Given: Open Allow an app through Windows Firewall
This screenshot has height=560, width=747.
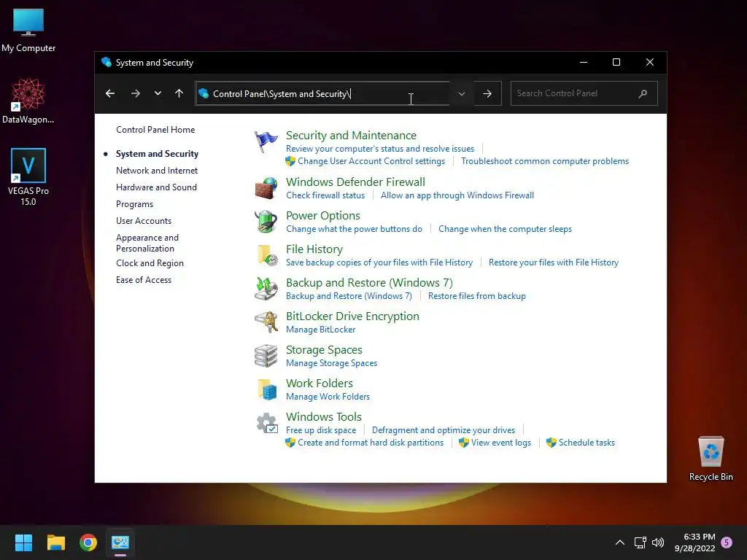Looking at the screenshot, I should coord(457,195).
